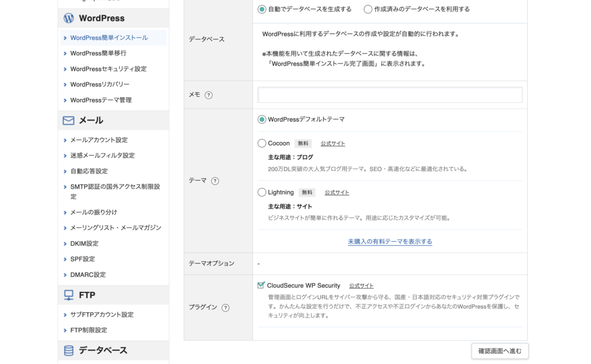Open メーリングリスト・メールマガジン menu item

click(x=115, y=228)
